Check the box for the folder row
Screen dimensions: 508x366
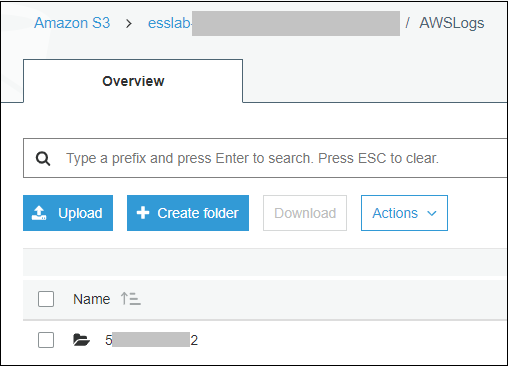point(46,340)
